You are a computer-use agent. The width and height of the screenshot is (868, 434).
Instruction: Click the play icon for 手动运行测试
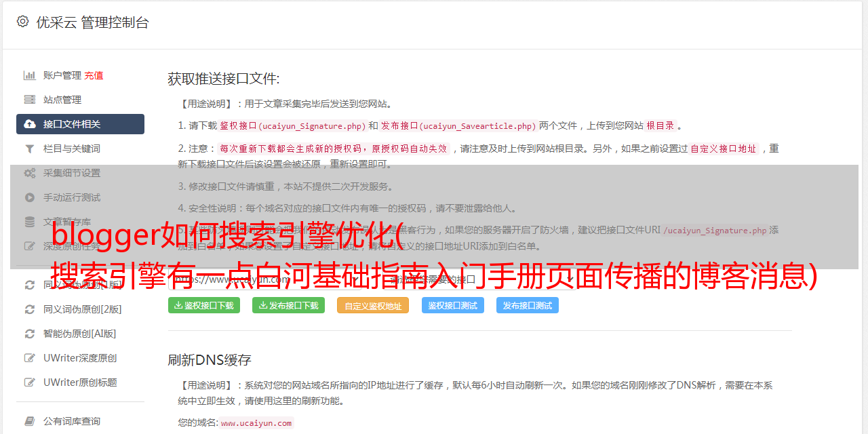(x=30, y=197)
